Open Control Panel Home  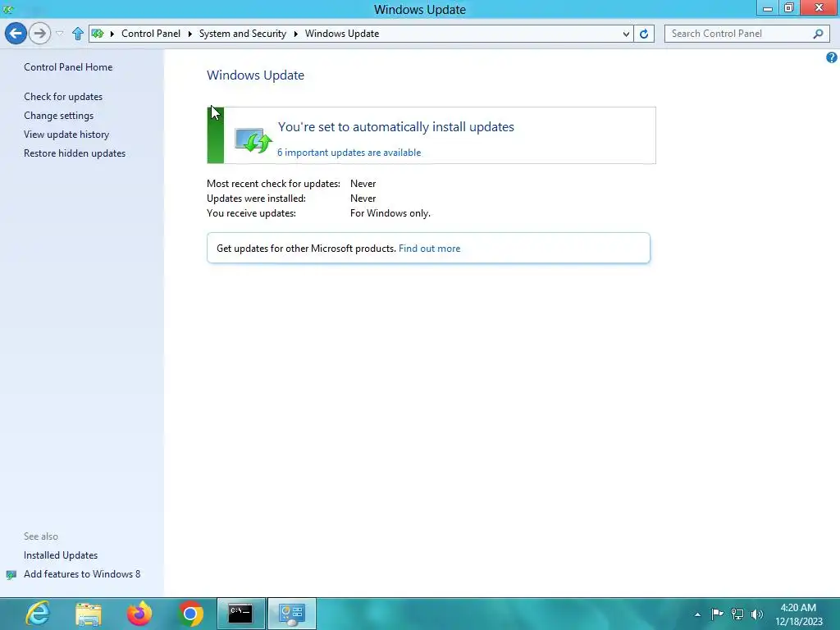click(68, 67)
